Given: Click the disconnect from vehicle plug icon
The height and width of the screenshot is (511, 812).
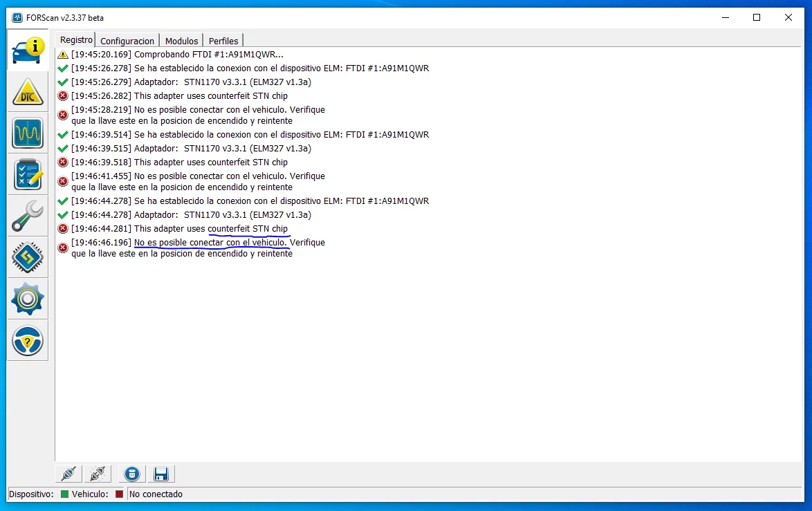Looking at the screenshot, I should tap(98, 474).
